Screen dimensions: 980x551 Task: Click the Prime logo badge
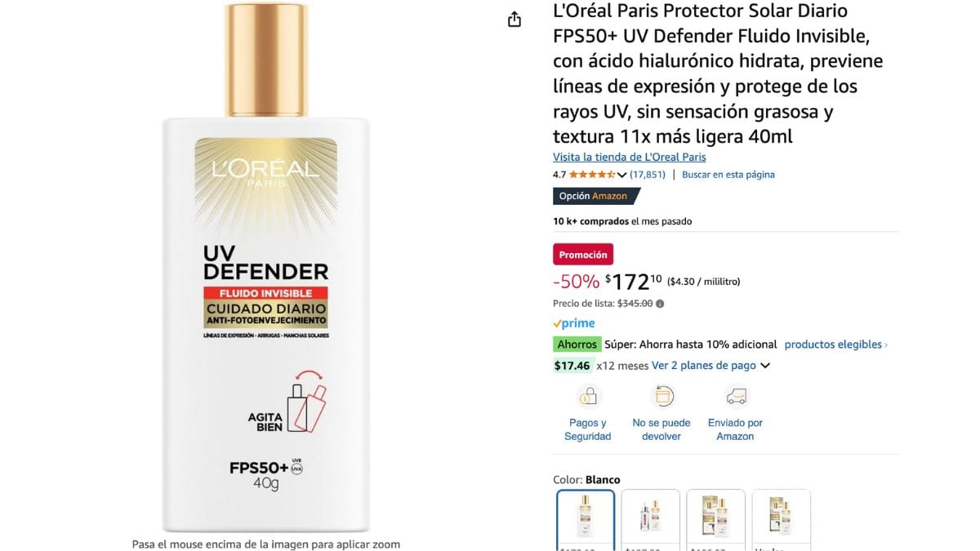point(574,323)
